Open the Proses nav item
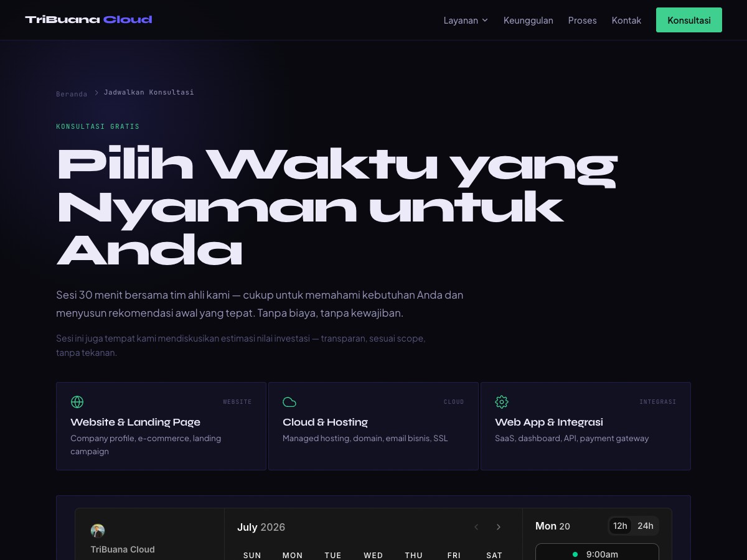 [582, 20]
